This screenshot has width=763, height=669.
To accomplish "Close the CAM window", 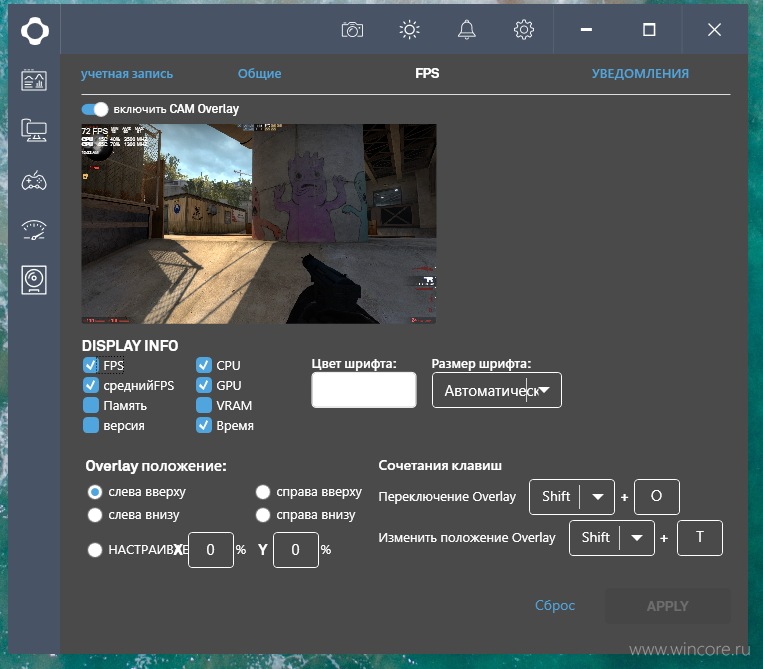I will click(714, 30).
